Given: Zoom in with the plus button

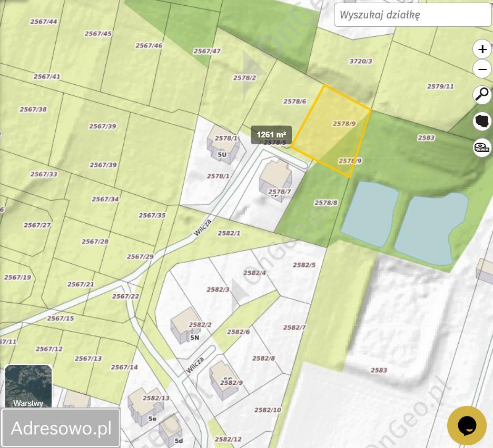Looking at the screenshot, I should [x=482, y=49].
